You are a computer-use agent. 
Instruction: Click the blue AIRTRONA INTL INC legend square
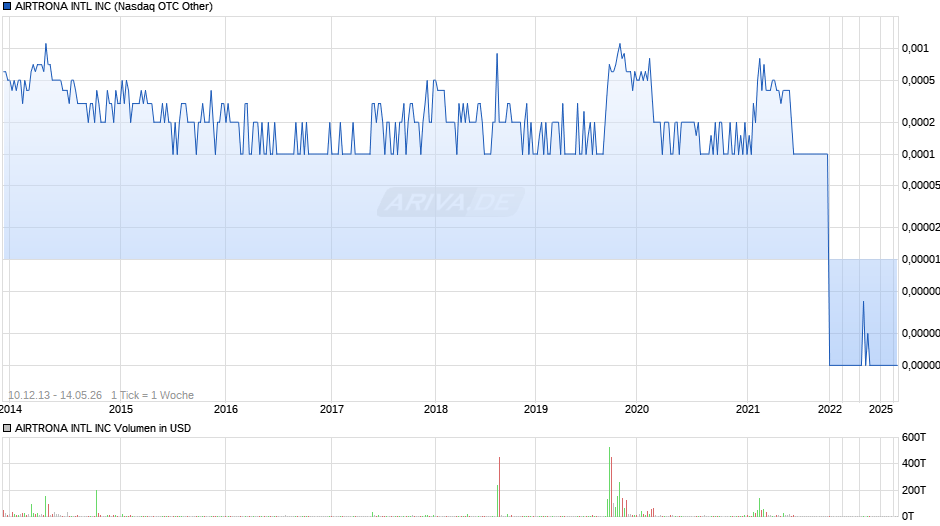[7, 7]
